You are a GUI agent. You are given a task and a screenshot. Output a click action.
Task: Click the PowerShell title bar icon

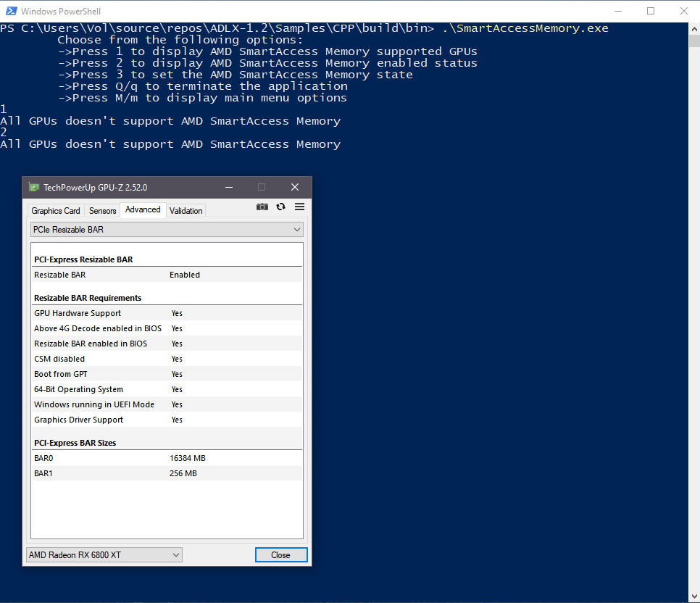pos(11,11)
